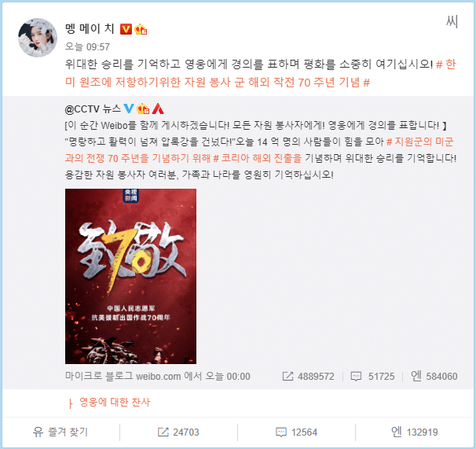Click CCTV's crown membership badge
The width and height of the screenshot is (476, 449).
[143, 109]
